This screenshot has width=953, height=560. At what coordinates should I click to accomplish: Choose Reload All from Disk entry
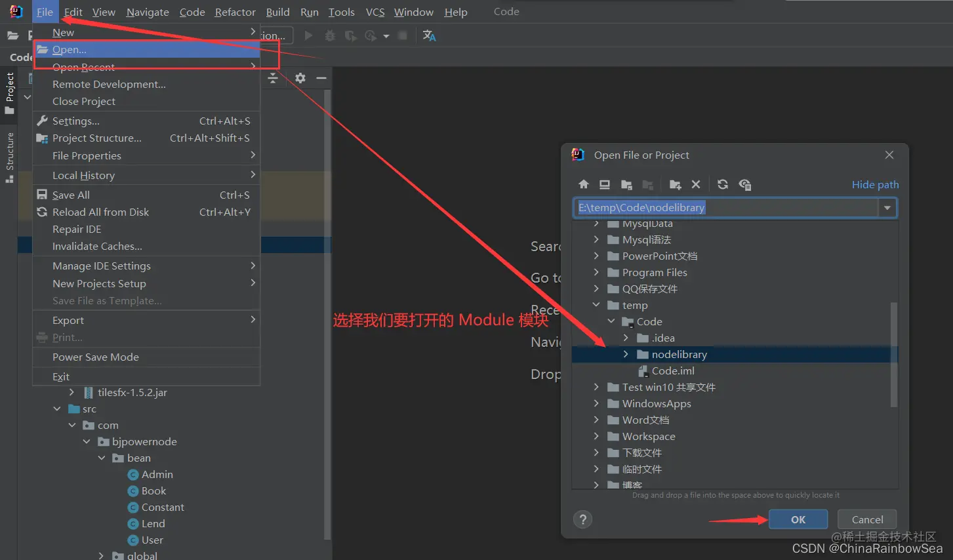[x=147, y=212]
